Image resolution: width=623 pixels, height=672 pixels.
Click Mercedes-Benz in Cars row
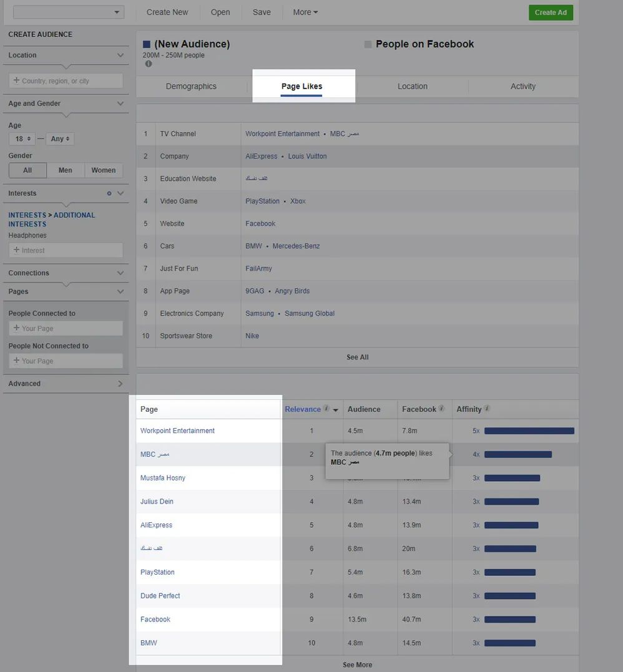pyautogui.click(x=296, y=246)
